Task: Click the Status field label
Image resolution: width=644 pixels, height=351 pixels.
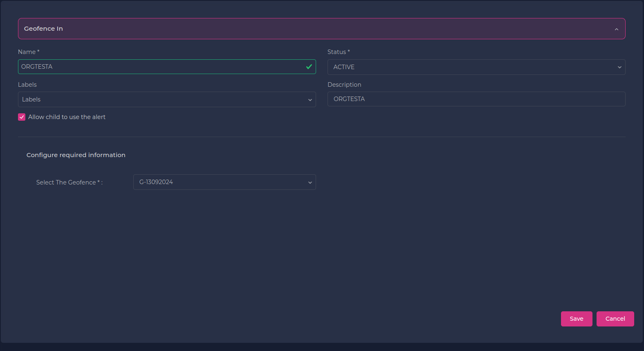Action: 337,52
